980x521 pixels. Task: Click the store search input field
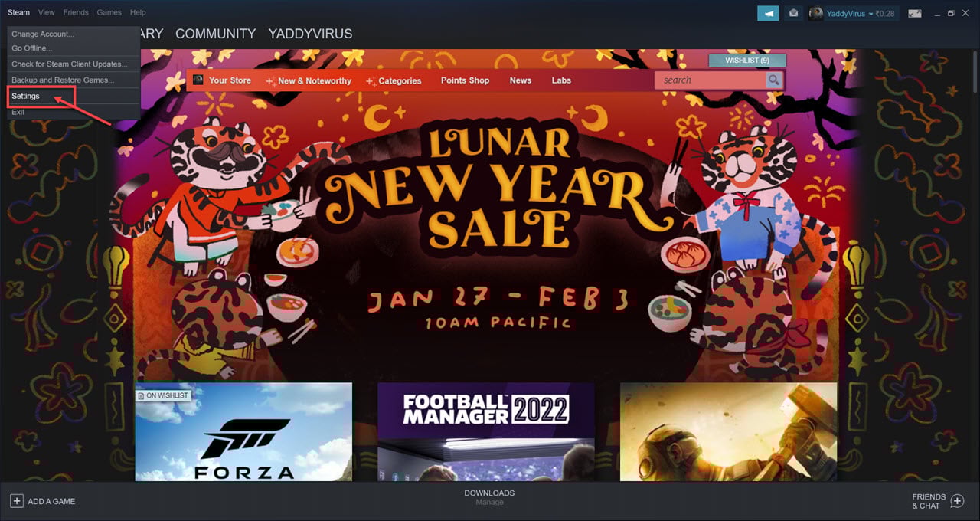click(x=710, y=80)
